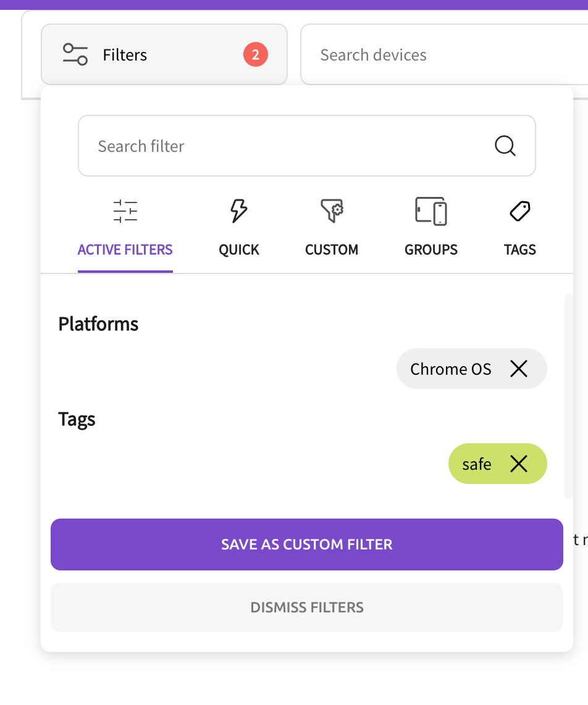Open the Tags label icon
Screen dimensions: 588x705
pyautogui.click(x=519, y=211)
